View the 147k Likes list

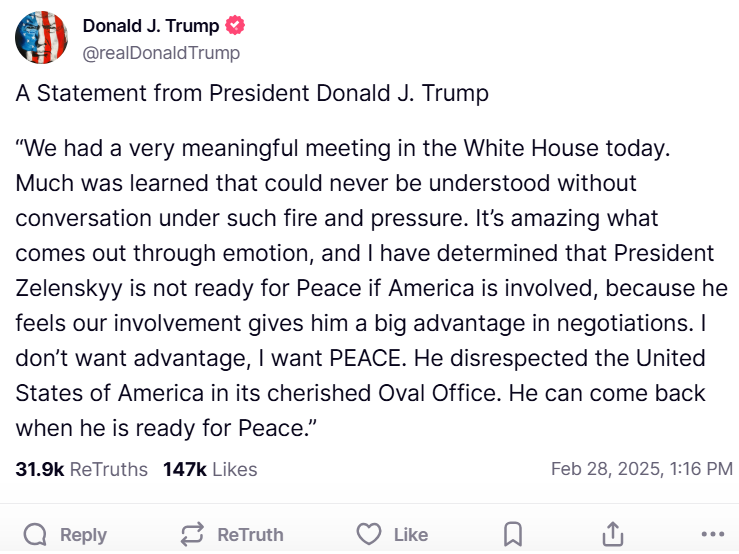click(x=210, y=469)
